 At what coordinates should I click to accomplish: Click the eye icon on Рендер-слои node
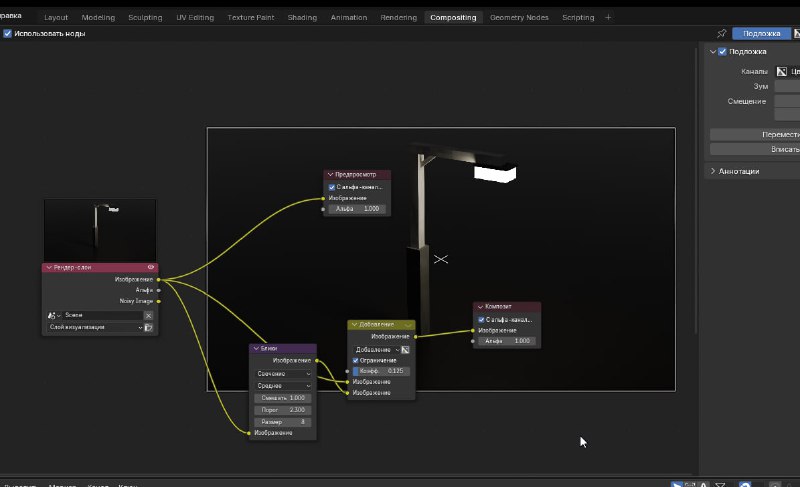coord(151,267)
